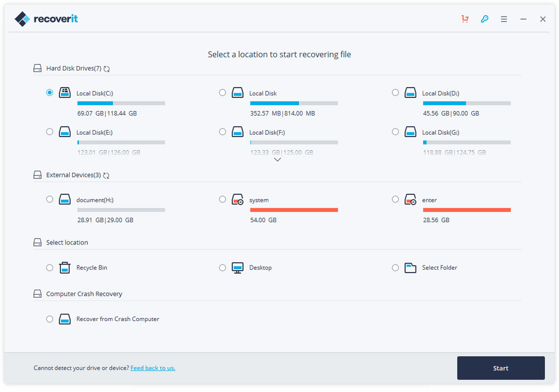Select the Local Disk(D:) radio button

[395, 92]
